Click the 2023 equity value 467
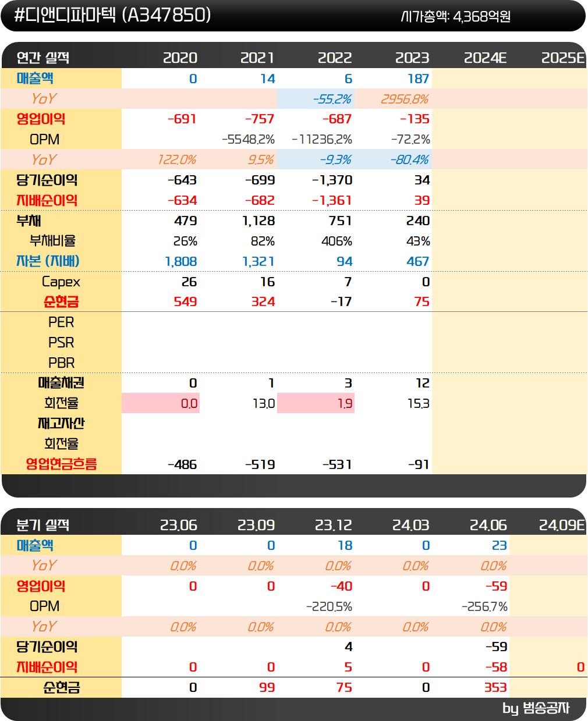 click(x=418, y=262)
